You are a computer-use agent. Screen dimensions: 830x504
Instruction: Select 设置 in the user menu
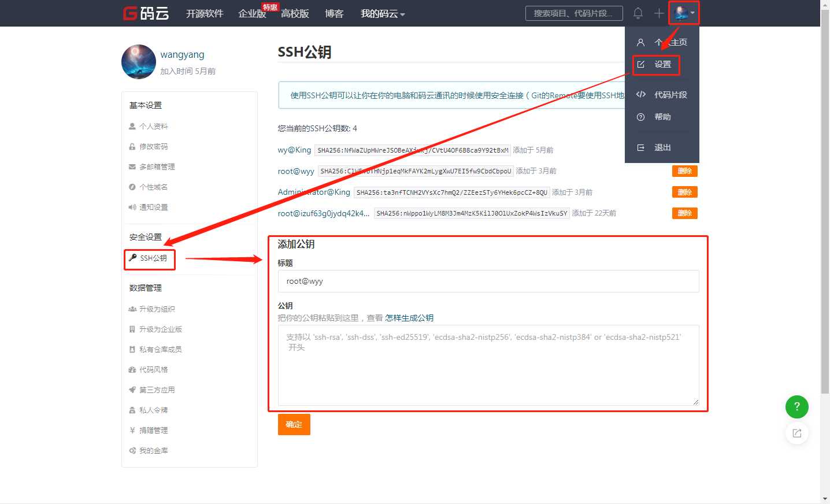[x=663, y=64]
